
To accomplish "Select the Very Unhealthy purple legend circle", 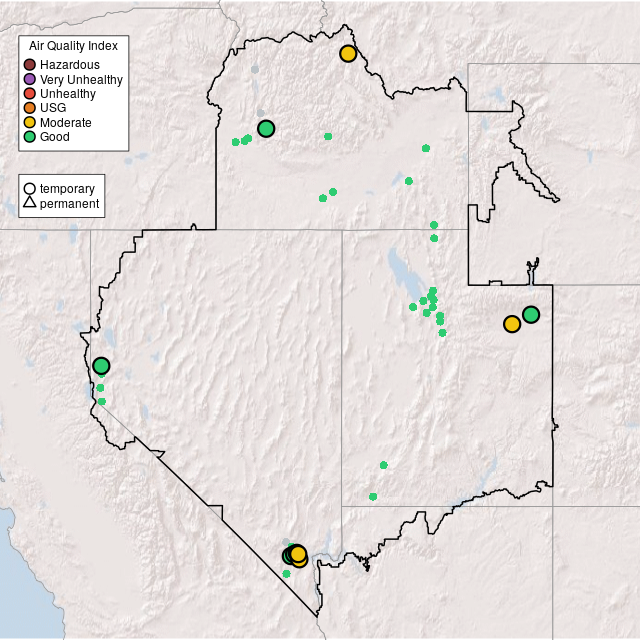I will (x=30, y=79).
